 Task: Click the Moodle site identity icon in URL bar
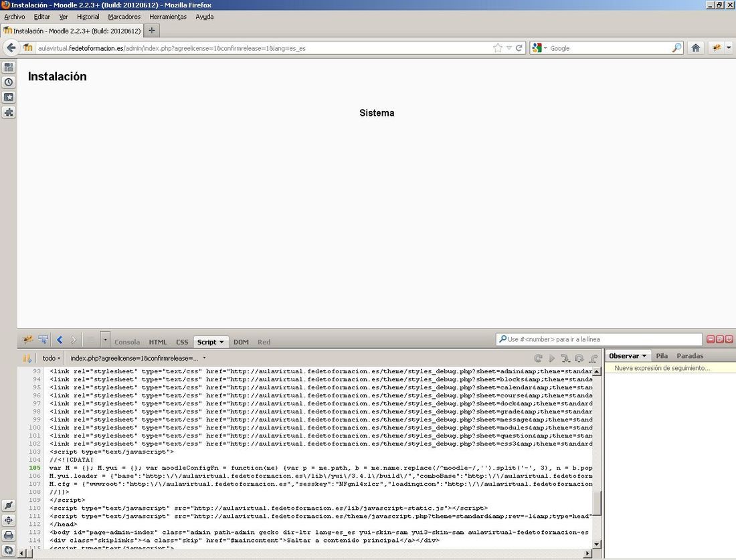28,48
